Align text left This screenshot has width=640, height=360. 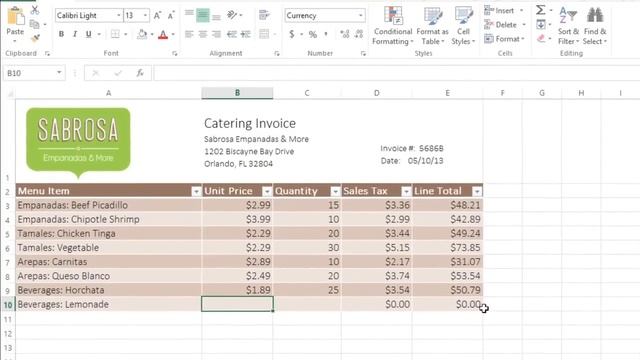(x=189, y=34)
